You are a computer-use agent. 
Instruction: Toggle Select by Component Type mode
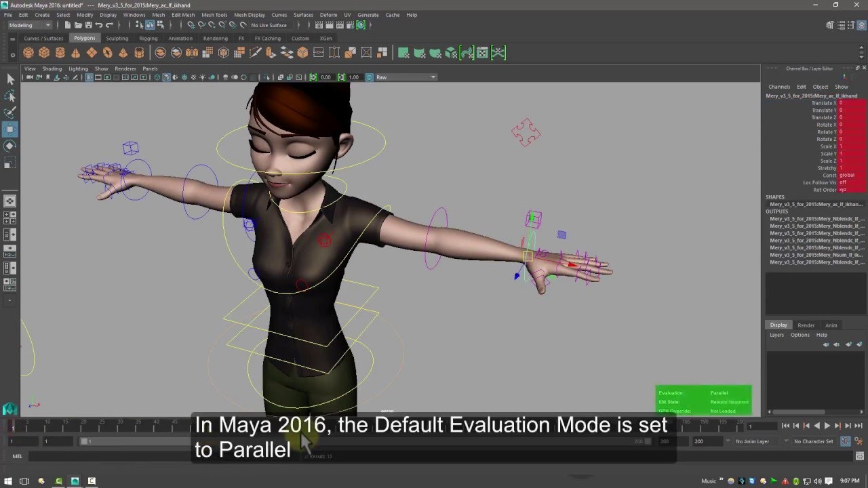click(x=161, y=25)
